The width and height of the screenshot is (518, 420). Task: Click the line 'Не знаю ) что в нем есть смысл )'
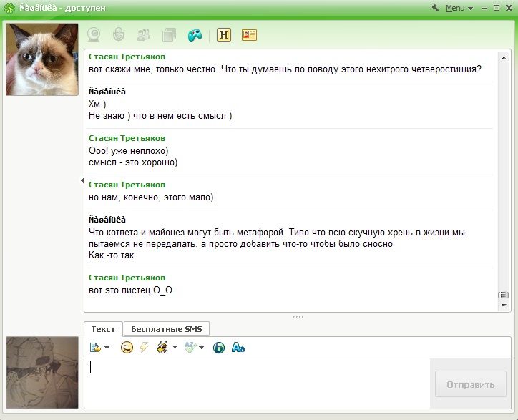click(160, 116)
